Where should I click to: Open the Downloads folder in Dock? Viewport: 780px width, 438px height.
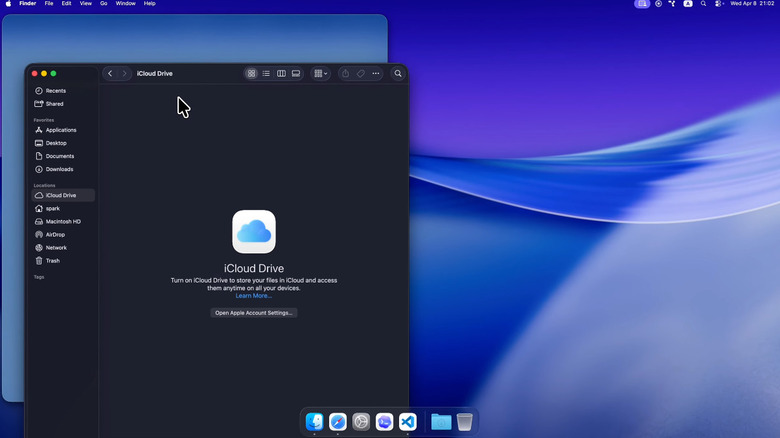(441, 422)
